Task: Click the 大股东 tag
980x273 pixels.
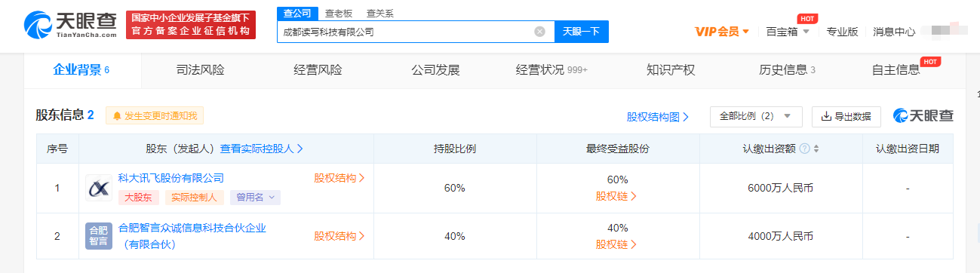Action: 139,198
